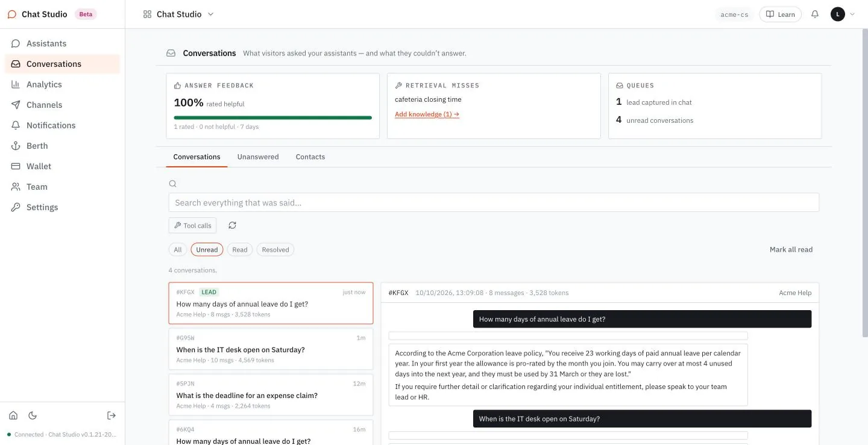Click the Wallet card icon
This screenshot has height=445, width=868.
pyautogui.click(x=16, y=166)
